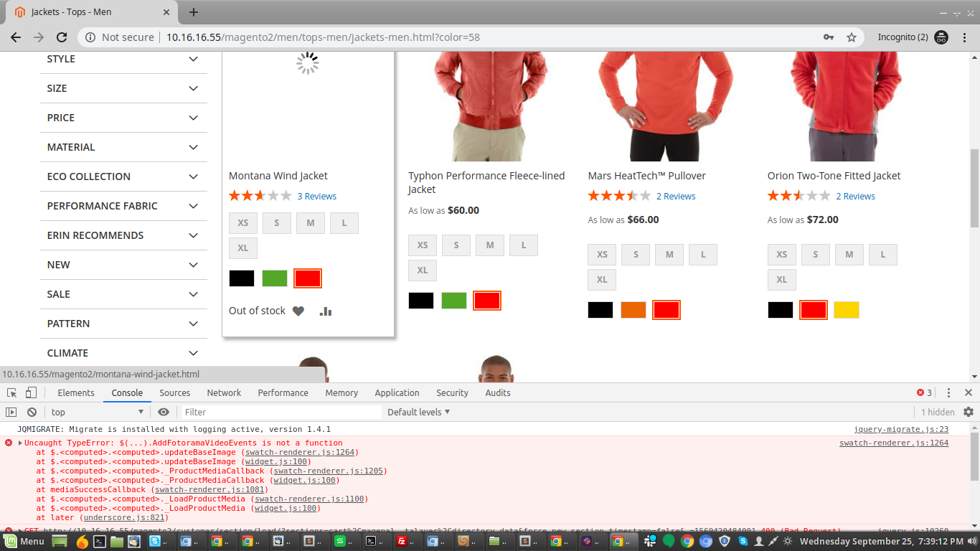Open the saved passwords key icon

[829, 37]
